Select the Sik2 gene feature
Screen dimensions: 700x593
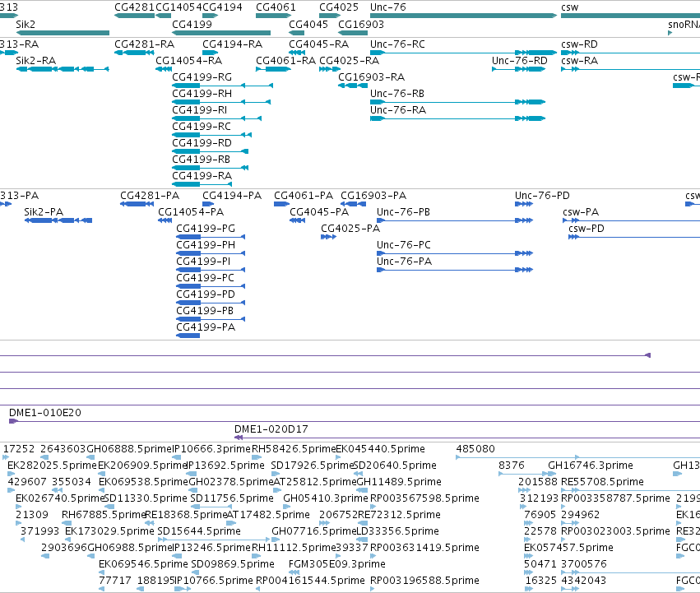coord(63,33)
